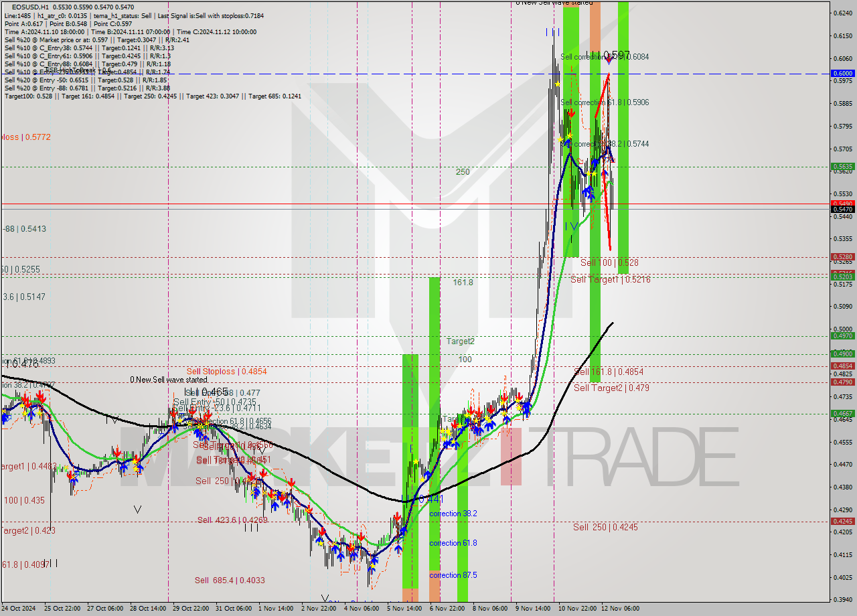Click the 31 Oct 06:00 time label
Viewport: 857px width, 616px height.
(x=234, y=609)
